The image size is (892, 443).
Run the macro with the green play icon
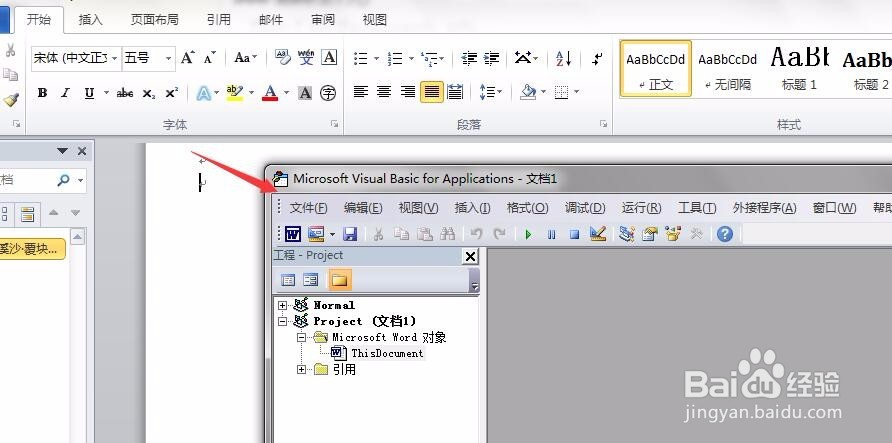tap(528, 234)
